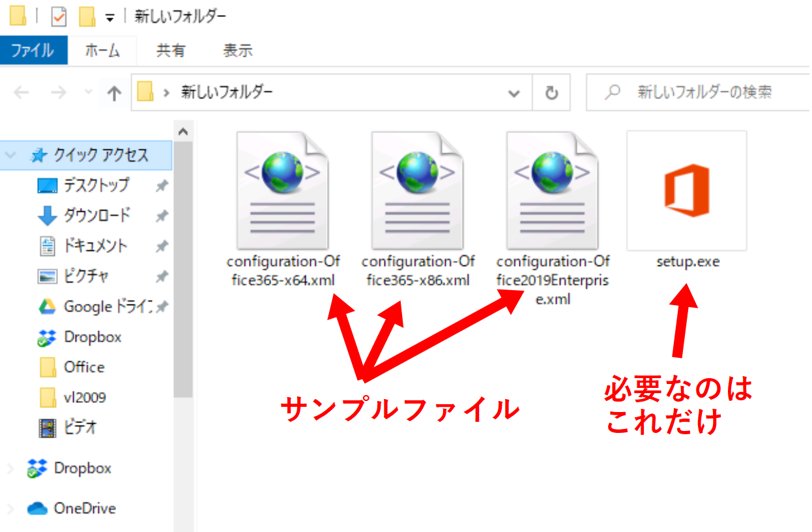
Task: Open recent locations dropdown arrow
Action: pyautogui.click(x=89, y=93)
